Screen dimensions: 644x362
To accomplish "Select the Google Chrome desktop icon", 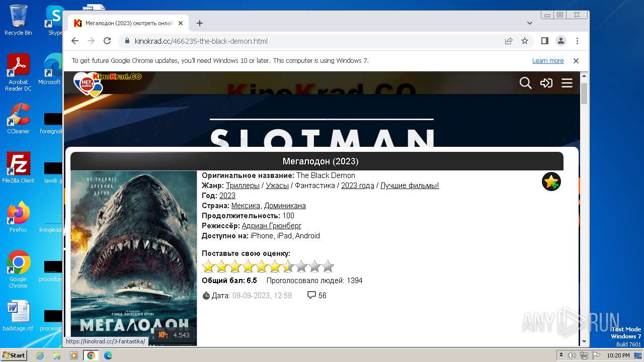I will coord(18,269).
